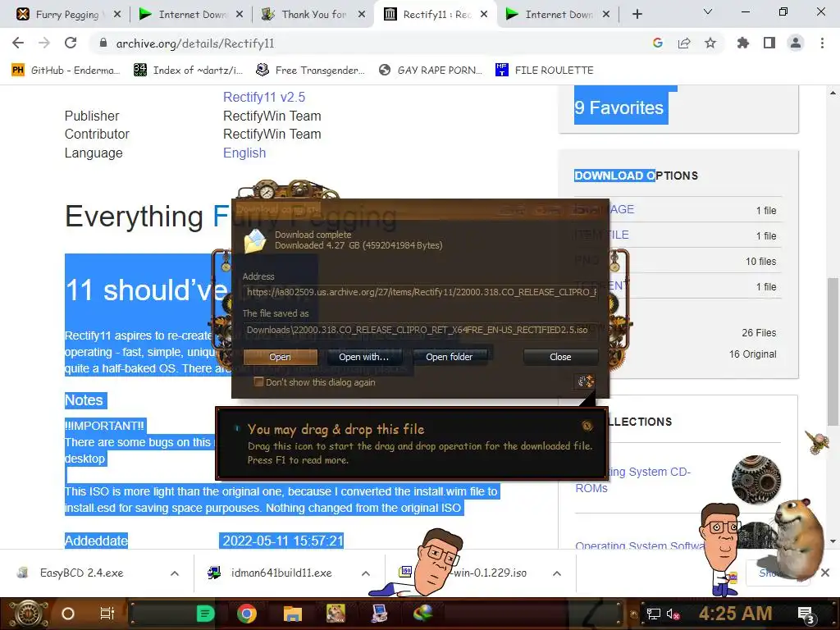This screenshot has height=630, width=840.
Task: Click Open in download dialog
Action: point(281,357)
